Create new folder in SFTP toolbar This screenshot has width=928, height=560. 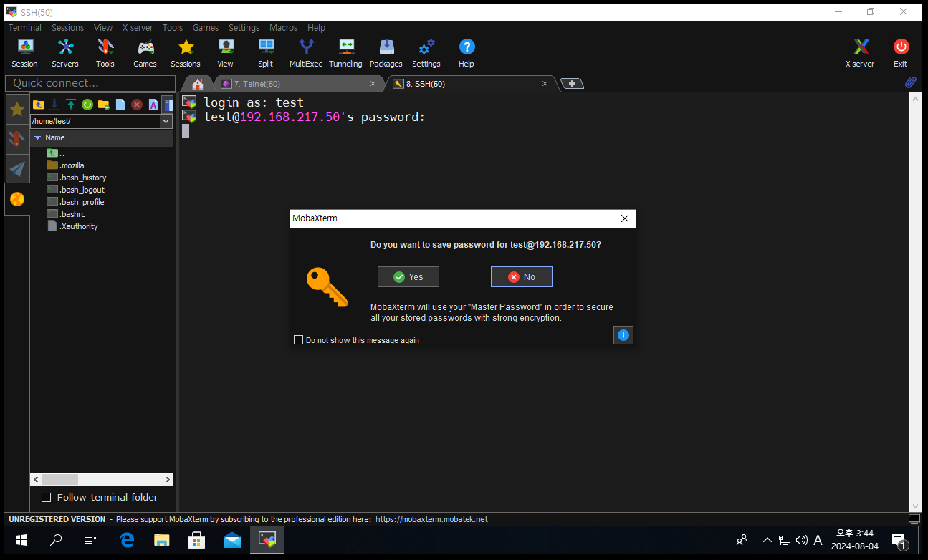(104, 105)
